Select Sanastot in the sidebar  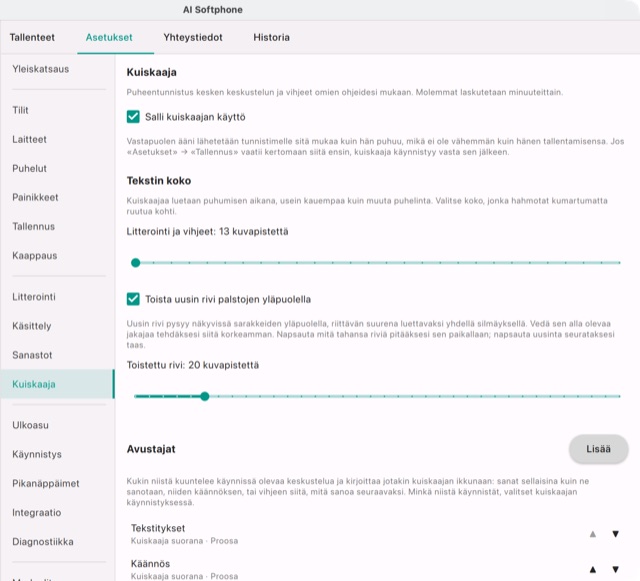57,355
